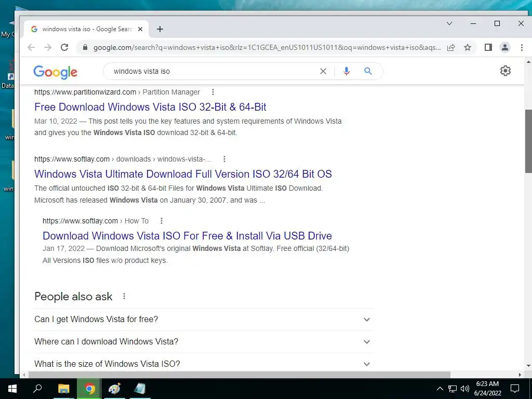Click the scroll up arrow on vertical scrollbar
The width and height of the screenshot is (532, 399).
coord(528,62)
